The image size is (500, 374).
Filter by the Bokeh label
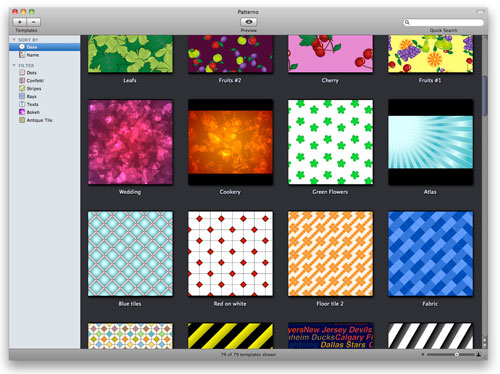click(33, 112)
